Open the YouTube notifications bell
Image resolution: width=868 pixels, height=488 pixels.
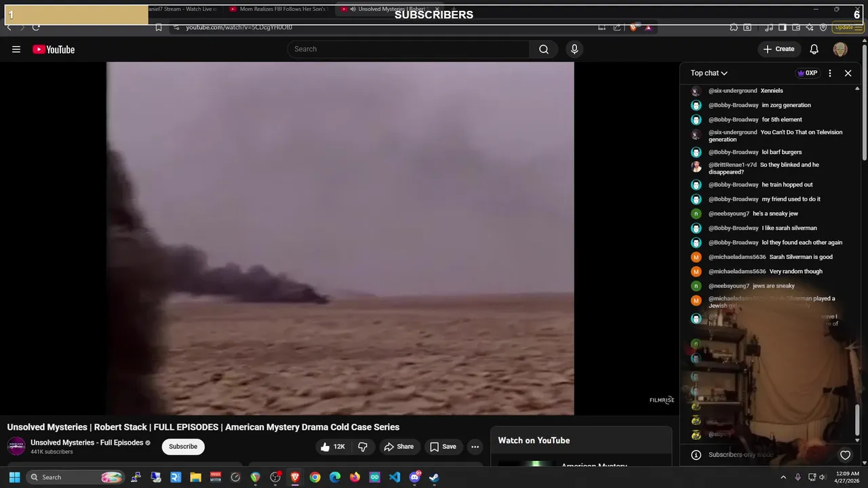pos(814,49)
